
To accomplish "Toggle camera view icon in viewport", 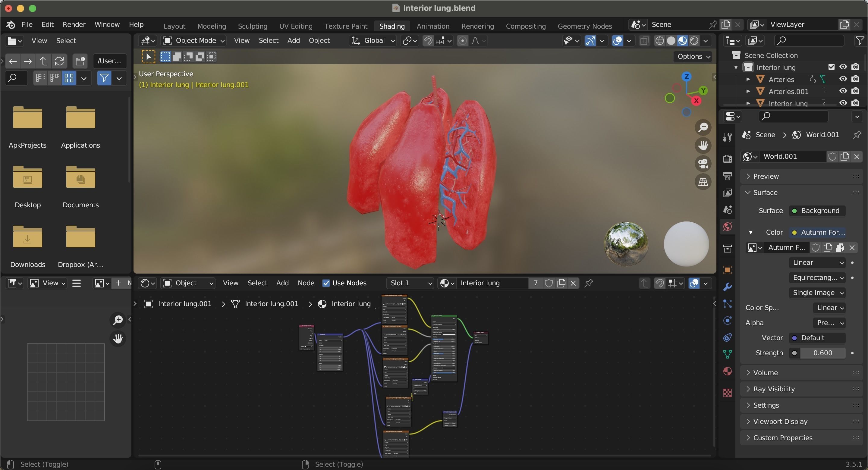I will click(703, 164).
